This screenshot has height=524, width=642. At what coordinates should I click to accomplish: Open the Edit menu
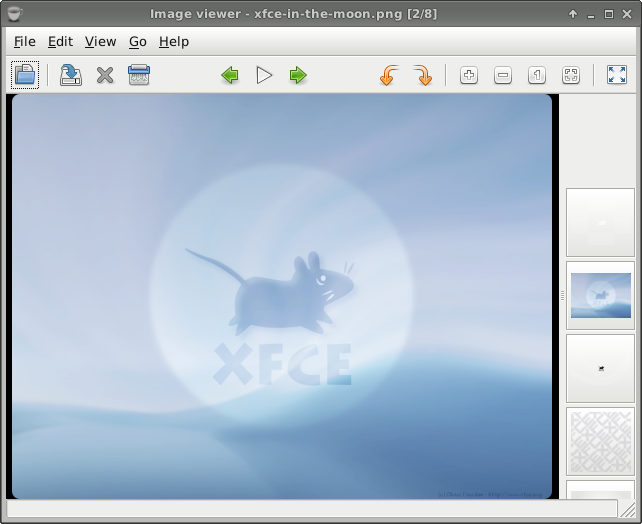(x=60, y=41)
